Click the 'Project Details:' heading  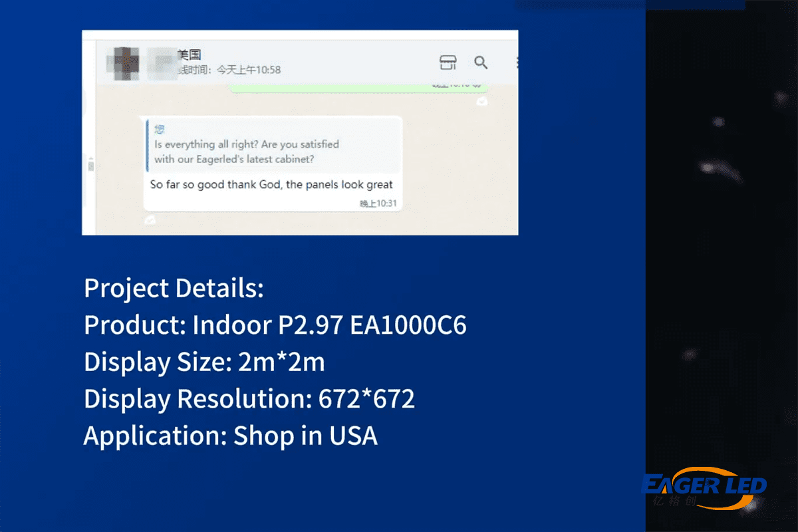coord(174,289)
